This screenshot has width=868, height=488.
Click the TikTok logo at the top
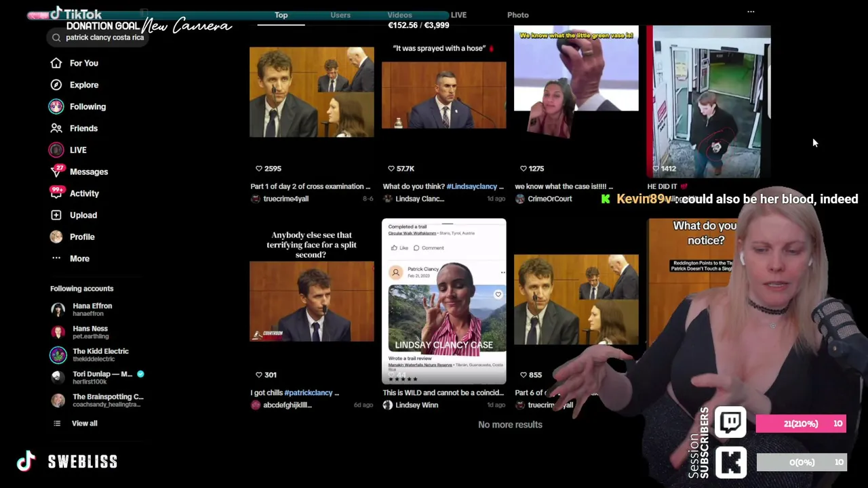[x=77, y=14]
